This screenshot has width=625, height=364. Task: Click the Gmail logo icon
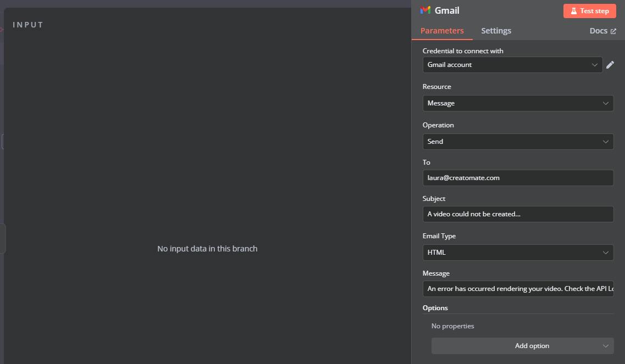pos(425,10)
